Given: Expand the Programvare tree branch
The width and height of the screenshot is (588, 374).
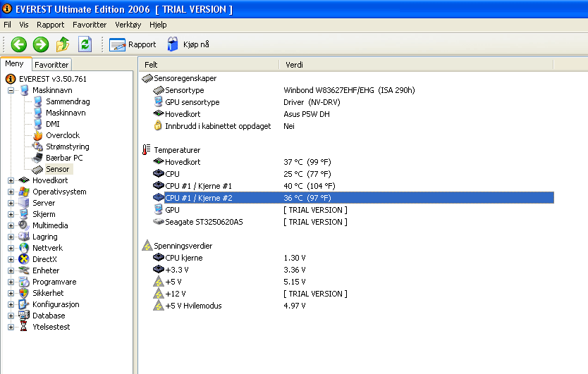Looking at the screenshot, I should pyautogui.click(x=11, y=282).
